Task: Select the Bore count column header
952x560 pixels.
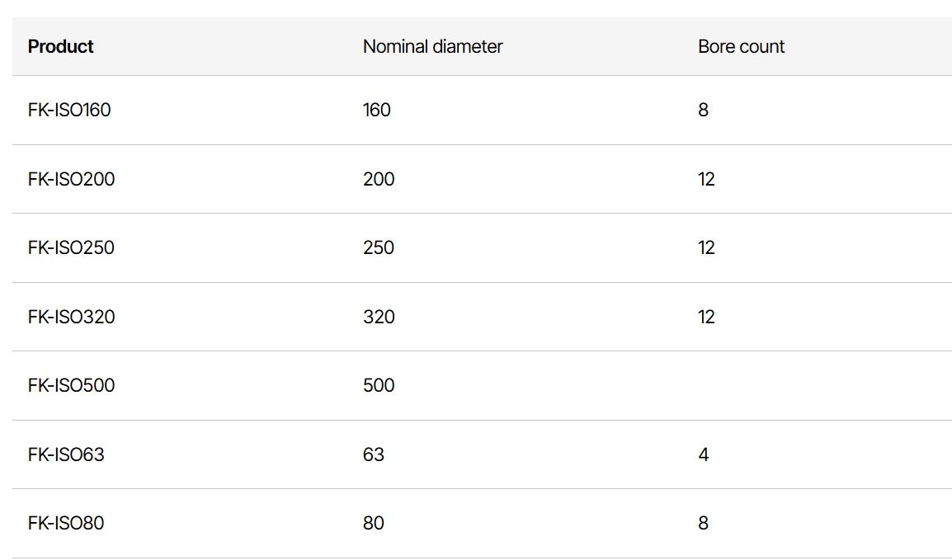Action: tap(741, 47)
